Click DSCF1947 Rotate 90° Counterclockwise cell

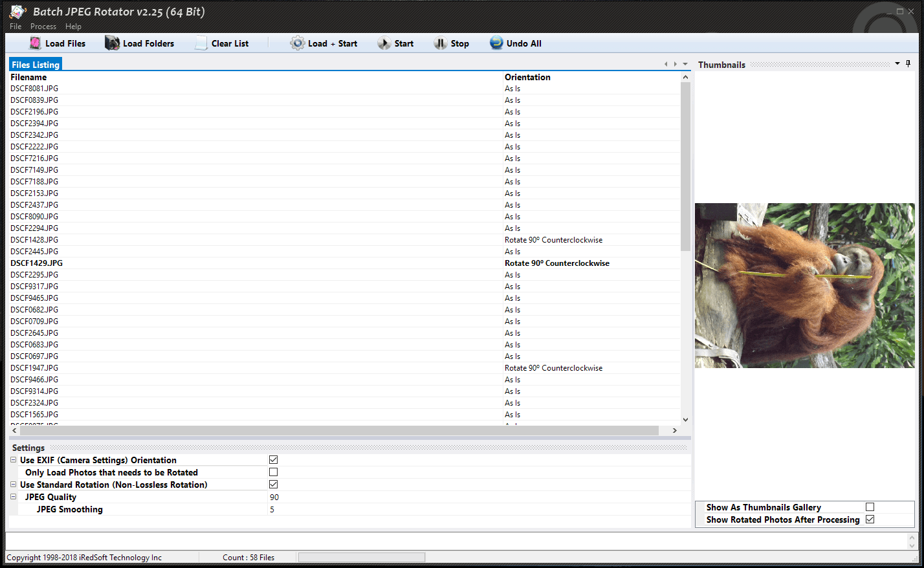pyautogui.click(x=553, y=368)
